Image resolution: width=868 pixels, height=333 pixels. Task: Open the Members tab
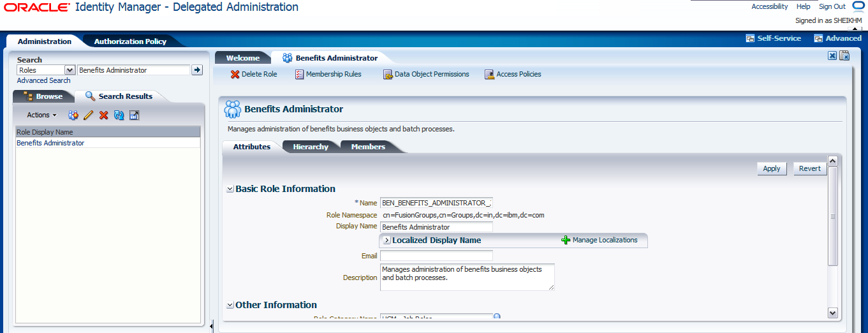368,147
